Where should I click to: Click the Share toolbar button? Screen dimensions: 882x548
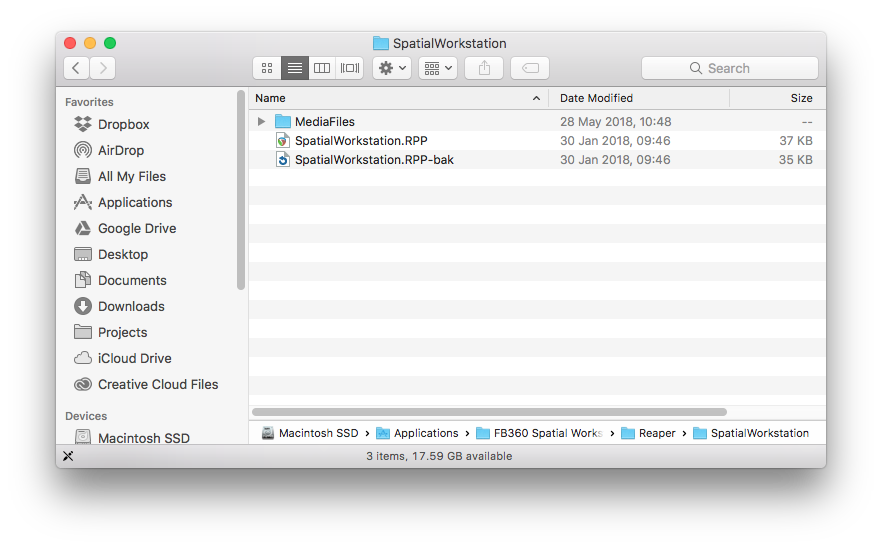point(484,68)
